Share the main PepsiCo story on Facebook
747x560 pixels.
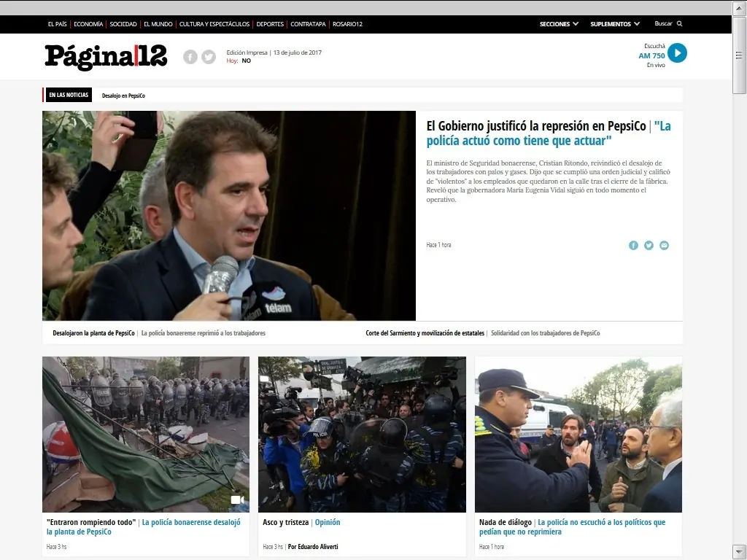pyautogui.click(x=633, y=245)
